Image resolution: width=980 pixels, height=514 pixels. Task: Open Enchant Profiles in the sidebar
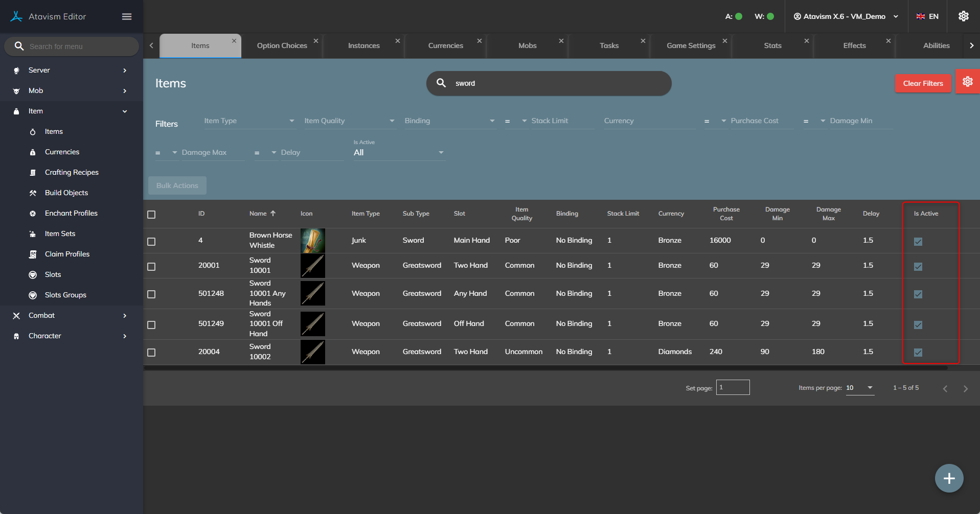pos(71,214)
